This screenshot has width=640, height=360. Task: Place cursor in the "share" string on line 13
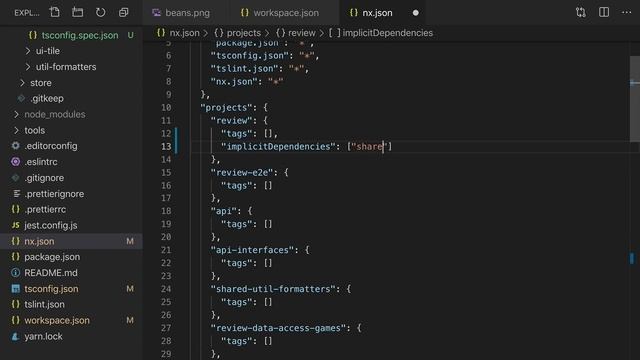370,146
